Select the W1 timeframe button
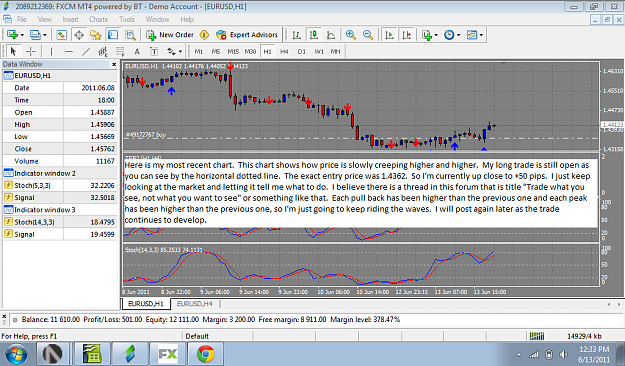625x366 pixels. (x=319, y=51)
